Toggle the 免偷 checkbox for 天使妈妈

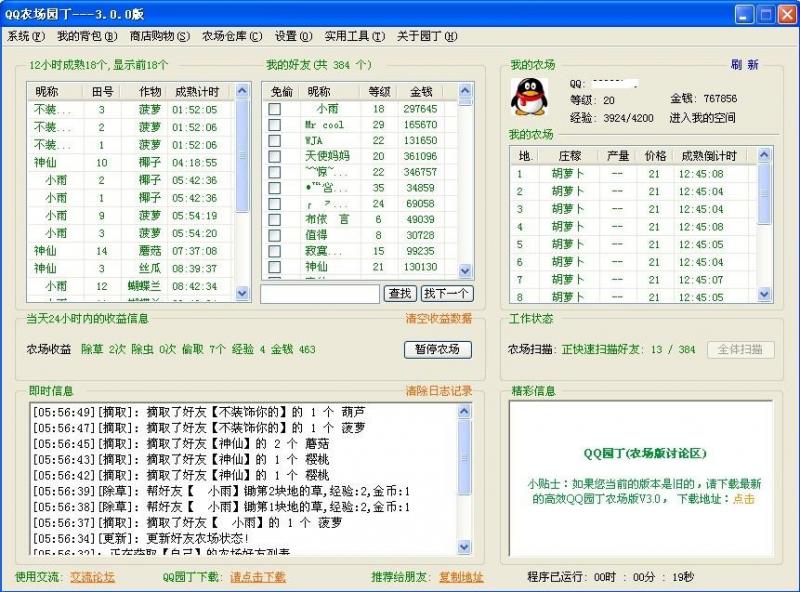pyautogui.click(x=274, y=156)
